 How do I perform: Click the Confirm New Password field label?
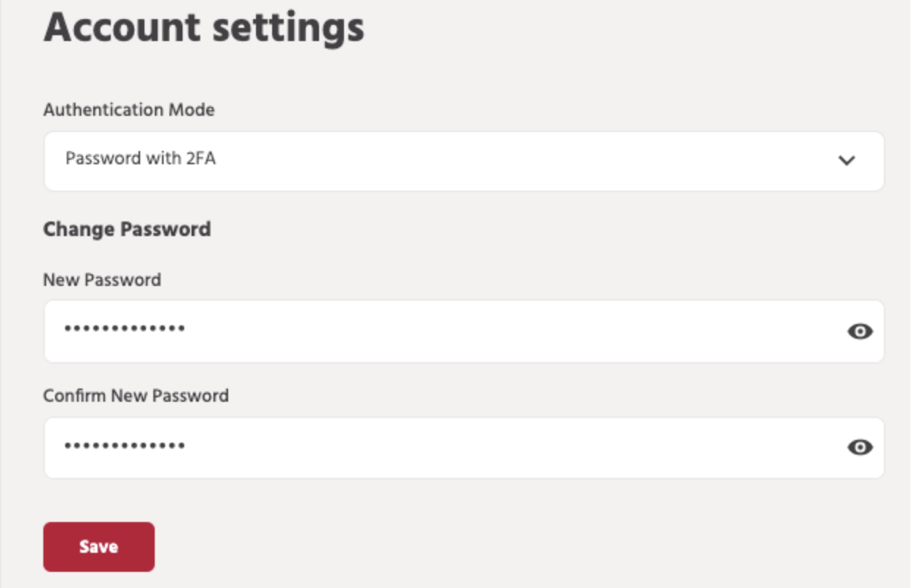click(x=136, y=396)
